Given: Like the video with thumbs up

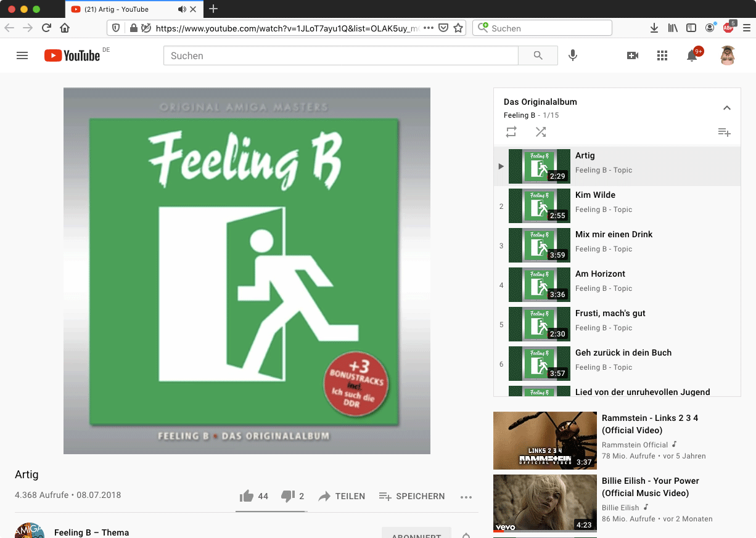Looking at the screenshot, I should pos(253,496).
